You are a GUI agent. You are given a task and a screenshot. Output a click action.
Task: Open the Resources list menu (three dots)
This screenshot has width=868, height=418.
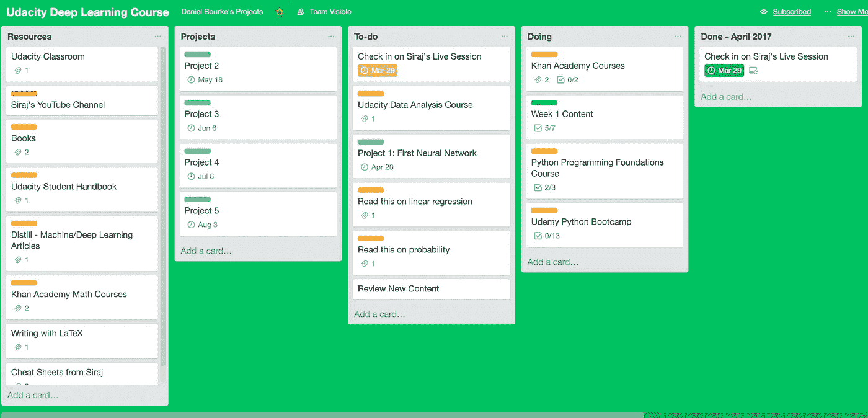point(158,37)
